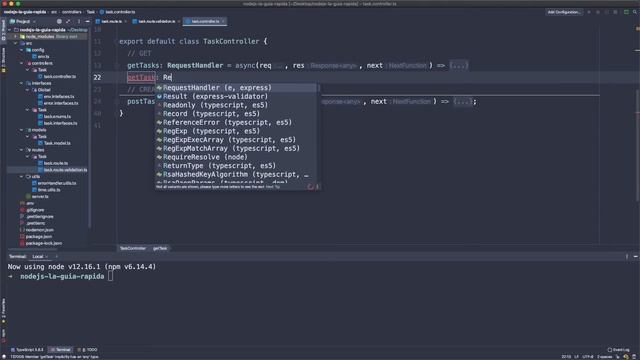Click the collapsed {...} body of getTasks

coord(459,65)
